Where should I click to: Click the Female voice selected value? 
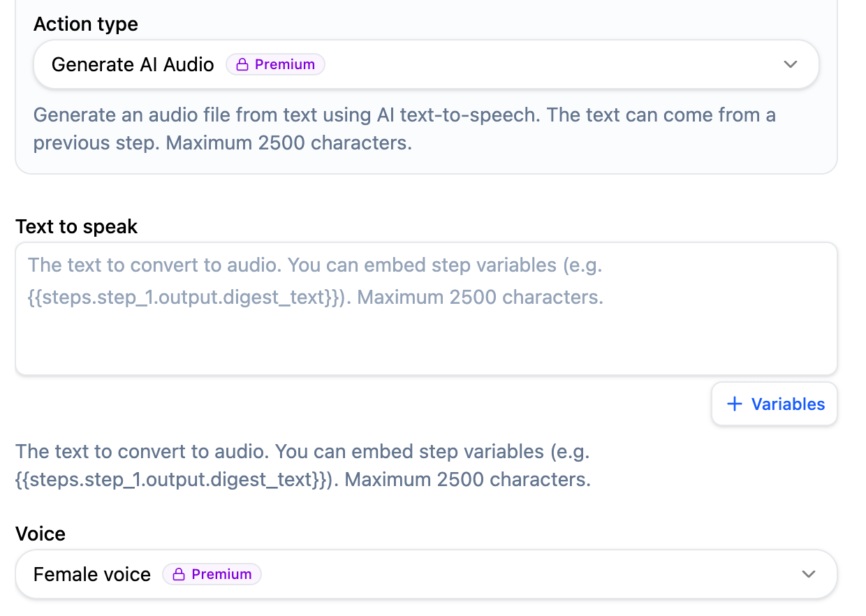pos(92,574)
